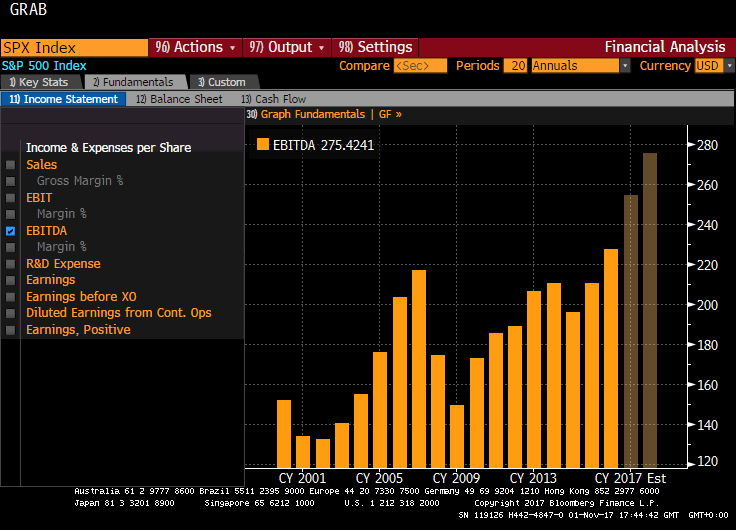
Task: Open the Actions dropdown menu
Action: (x=196, y=47)
